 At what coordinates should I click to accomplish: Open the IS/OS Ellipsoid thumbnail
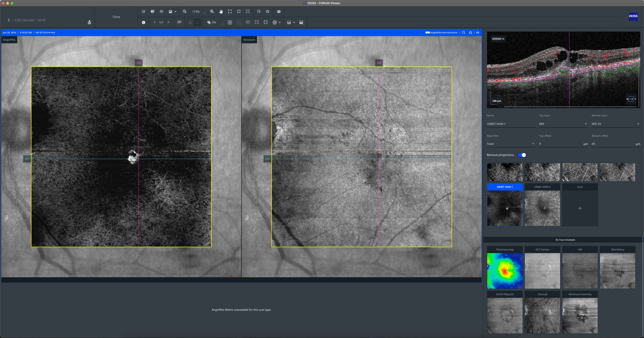click(505, 312)
